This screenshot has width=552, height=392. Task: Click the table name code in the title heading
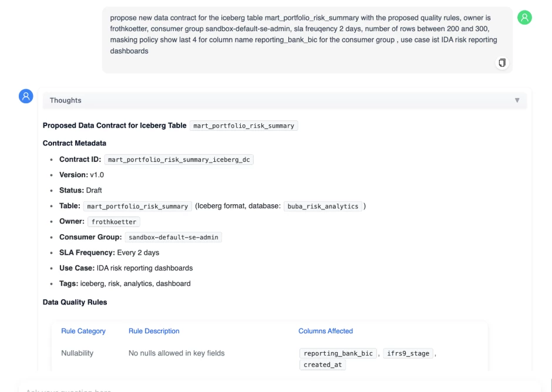point(244,126)
